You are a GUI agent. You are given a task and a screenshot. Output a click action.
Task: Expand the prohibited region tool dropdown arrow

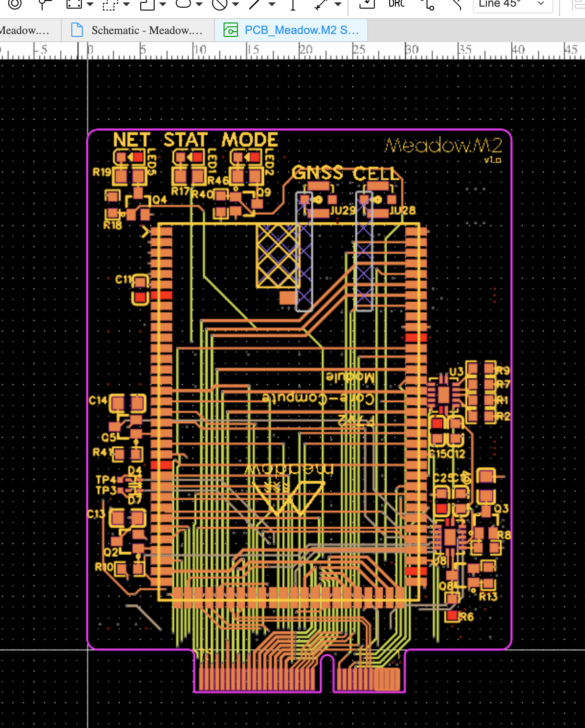pyautogui.click(x=236, y=4)
